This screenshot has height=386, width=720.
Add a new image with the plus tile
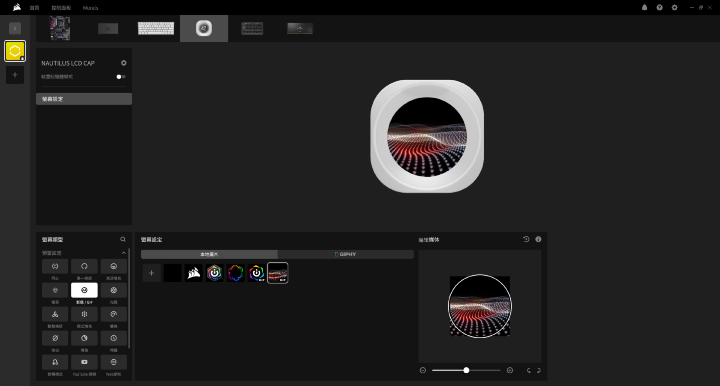[x=151, y=273]
